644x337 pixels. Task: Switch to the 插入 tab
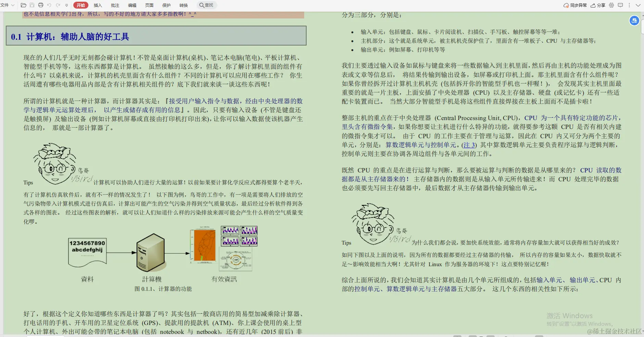(98, 5)
